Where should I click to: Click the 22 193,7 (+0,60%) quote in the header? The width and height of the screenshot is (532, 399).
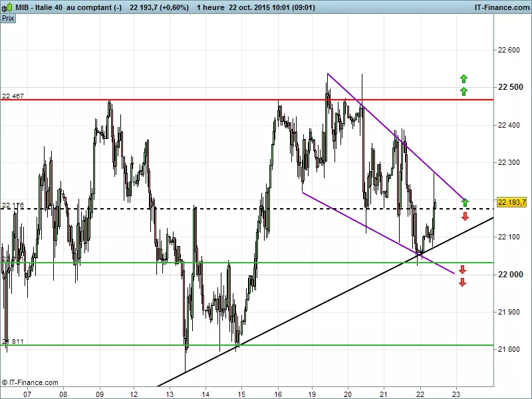(x=159, y=7)
